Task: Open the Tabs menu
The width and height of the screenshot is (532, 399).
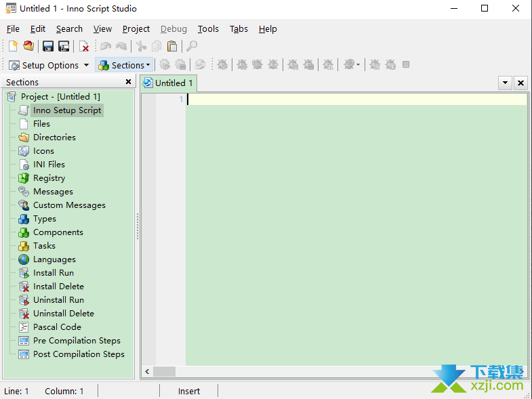Action: click(x=239, y=29)
